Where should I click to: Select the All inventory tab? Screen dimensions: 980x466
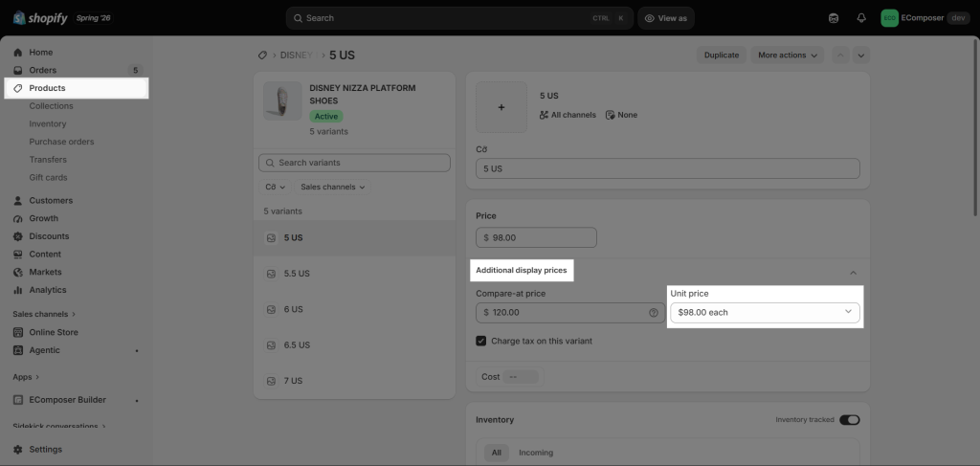[497, 453]
